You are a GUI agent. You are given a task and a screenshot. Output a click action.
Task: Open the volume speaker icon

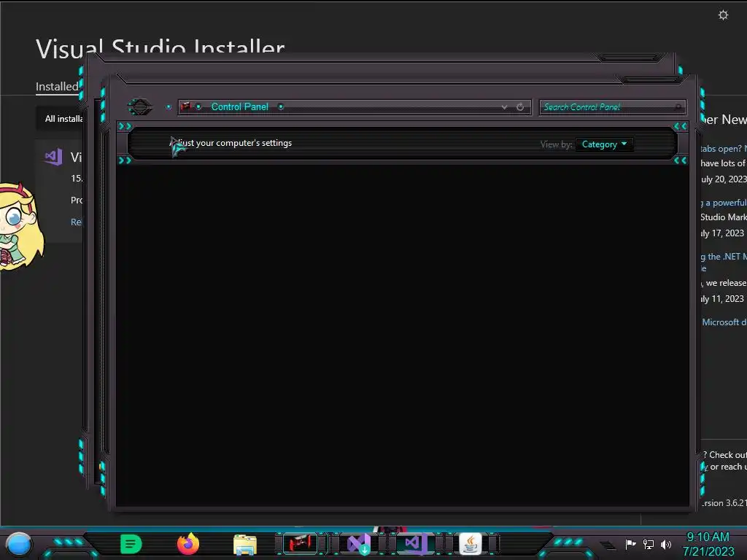click(x=666, y=544)
